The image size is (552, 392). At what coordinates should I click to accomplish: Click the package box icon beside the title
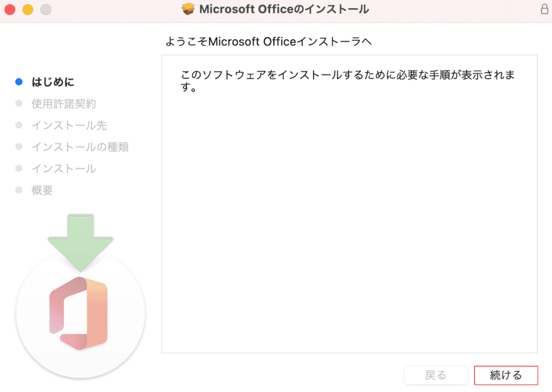click(x=188, y=9)
